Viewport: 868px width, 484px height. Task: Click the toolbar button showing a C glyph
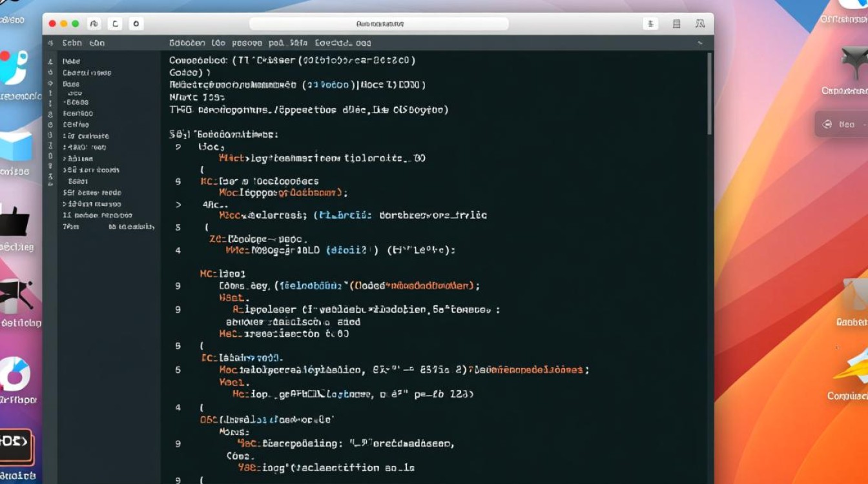[x=115, y=24]
